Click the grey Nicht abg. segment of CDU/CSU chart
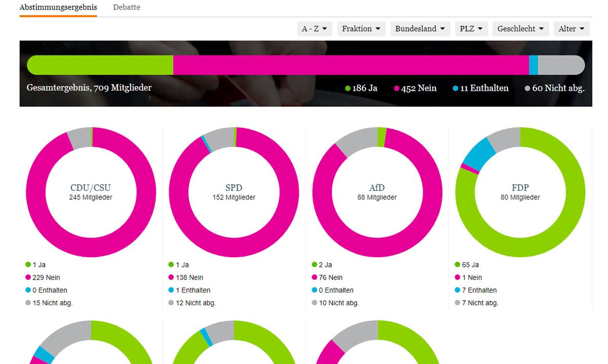Viewport: 608px width, 364px height. click(x=80, y=138)
